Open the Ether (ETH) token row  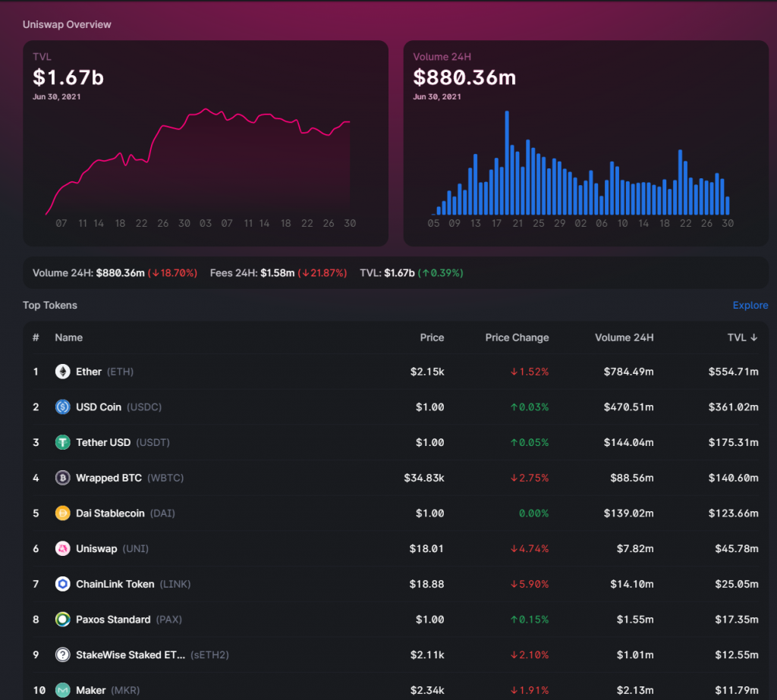click(395, 372)
